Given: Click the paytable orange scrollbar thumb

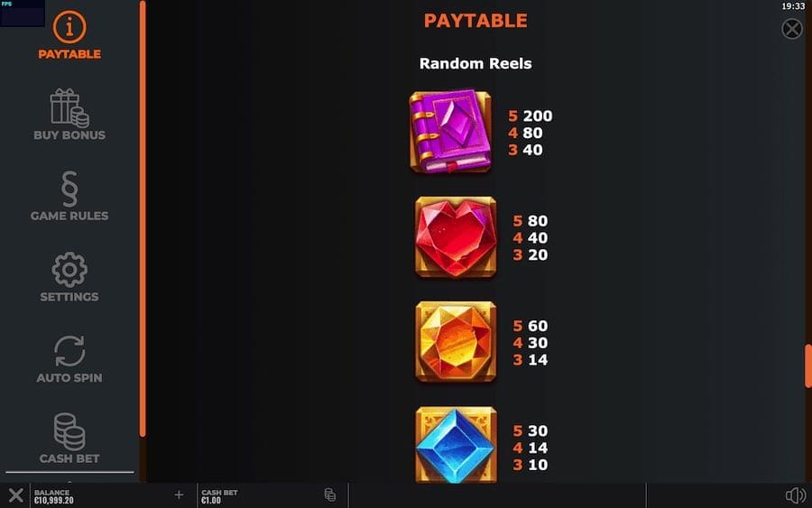Looking at the screenshot, I should tap(807, 365).
